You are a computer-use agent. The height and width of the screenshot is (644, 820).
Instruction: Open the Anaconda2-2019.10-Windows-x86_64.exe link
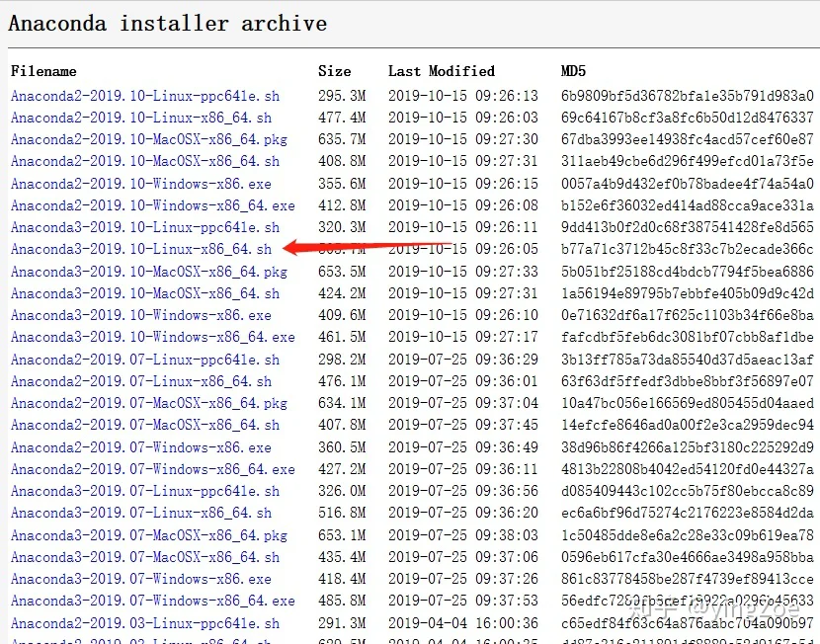point(153,205)
